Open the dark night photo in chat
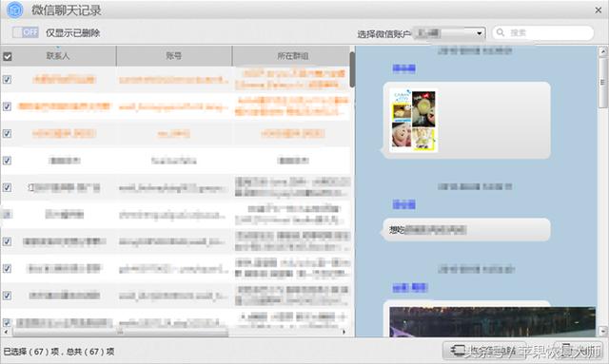The height and width of the screenshot is (364, 609). click(493, 321)
